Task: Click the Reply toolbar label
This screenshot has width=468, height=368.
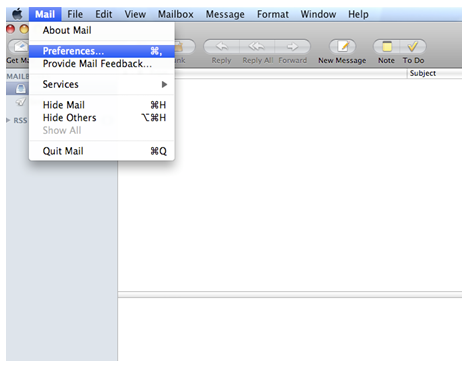Action: [x=221, y=61]
